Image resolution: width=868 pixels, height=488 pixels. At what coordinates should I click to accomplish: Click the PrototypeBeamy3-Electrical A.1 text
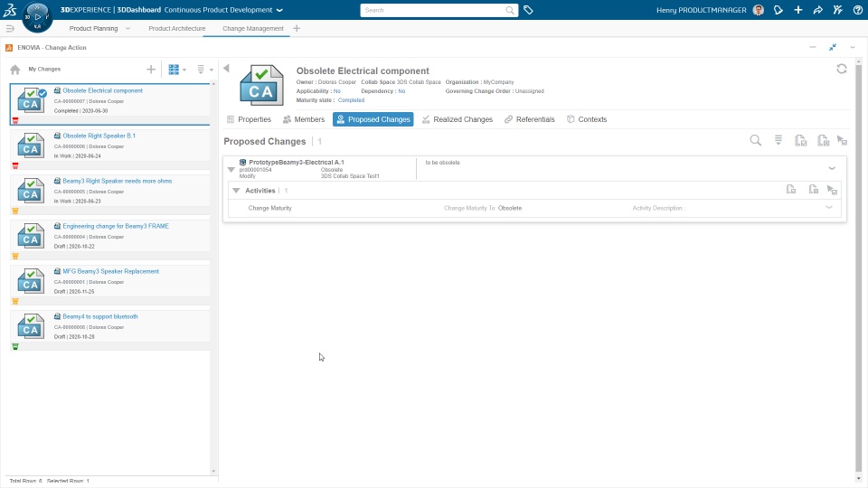point(297,162)
